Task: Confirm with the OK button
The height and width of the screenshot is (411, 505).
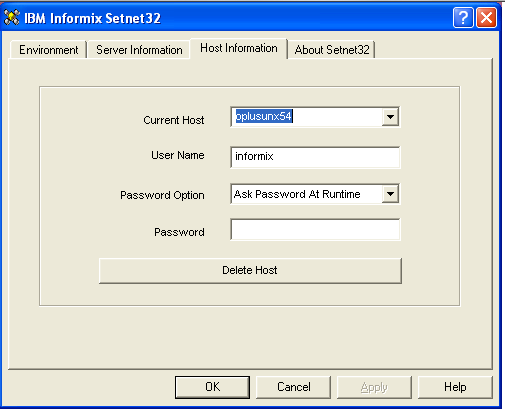Action: [x=212, y=387]
